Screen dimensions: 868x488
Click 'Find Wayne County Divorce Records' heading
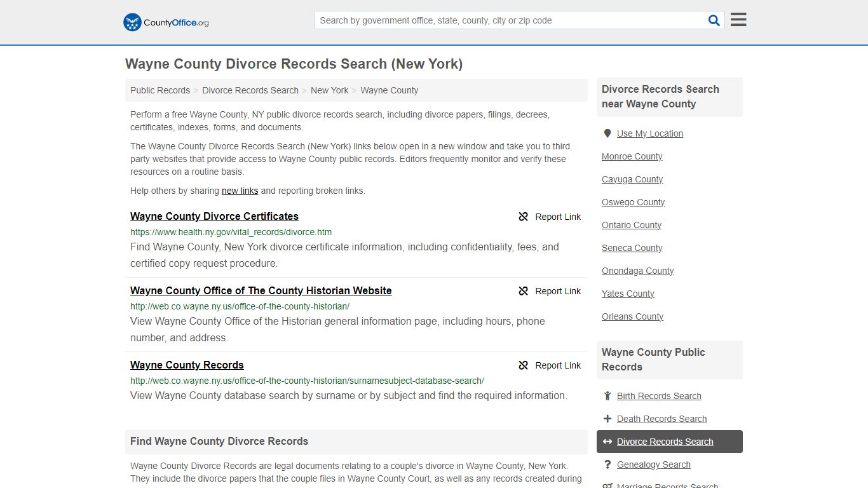pyautogui.click(x=219, y=441)
